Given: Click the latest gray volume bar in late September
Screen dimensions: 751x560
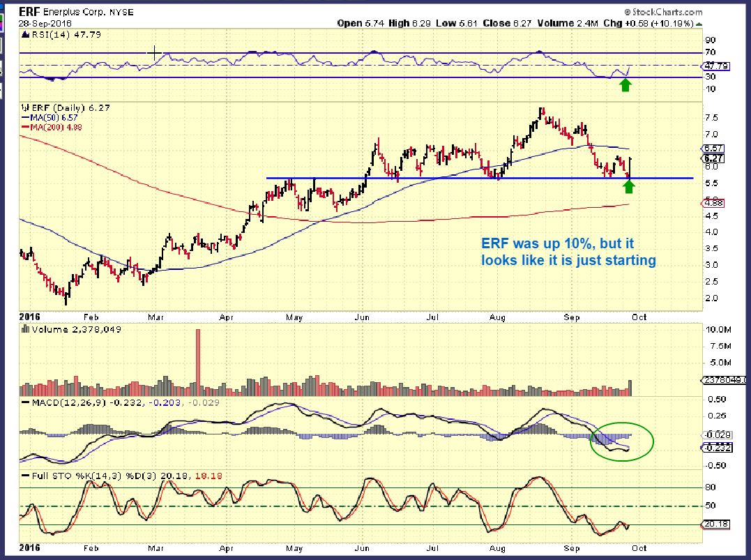Looking at the screenshot, I should click(x=630, y=388).
